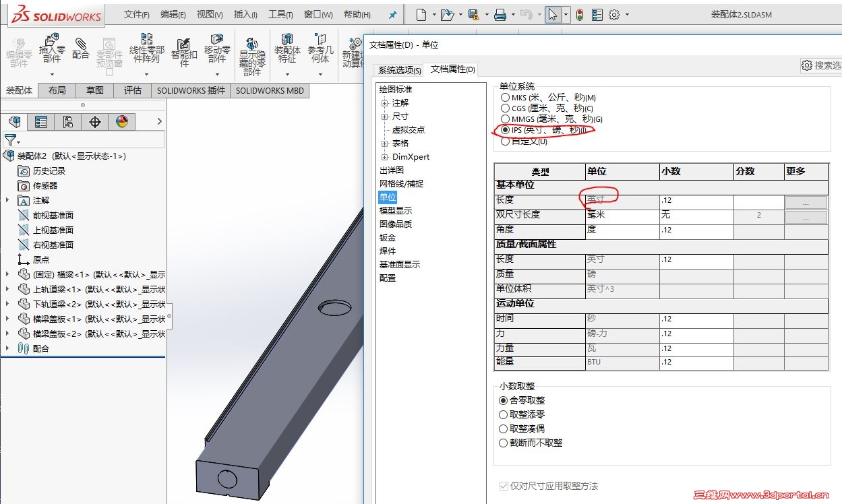Click the Options gear icon in top toolbar
This screenshot has height=504, width=842.
click(614, 14)
